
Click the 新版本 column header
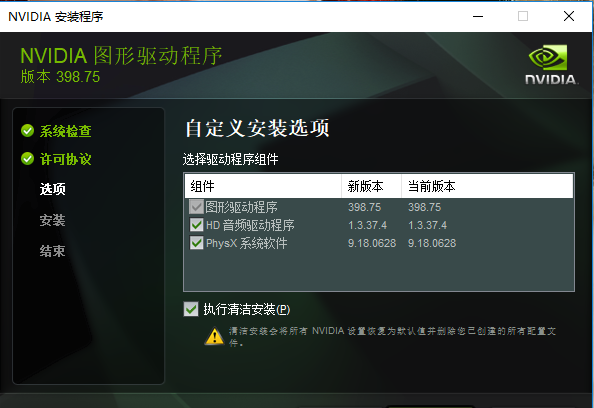coord(371,186)
